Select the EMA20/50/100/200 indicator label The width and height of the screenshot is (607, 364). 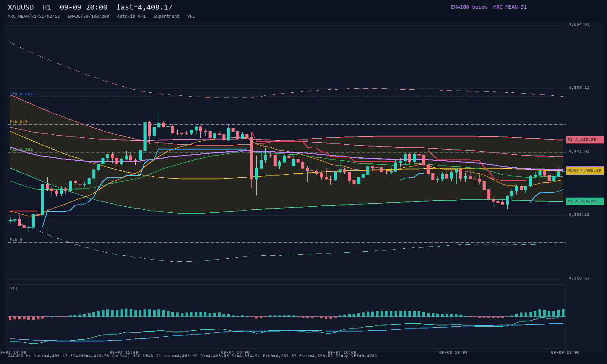(88, 16)
